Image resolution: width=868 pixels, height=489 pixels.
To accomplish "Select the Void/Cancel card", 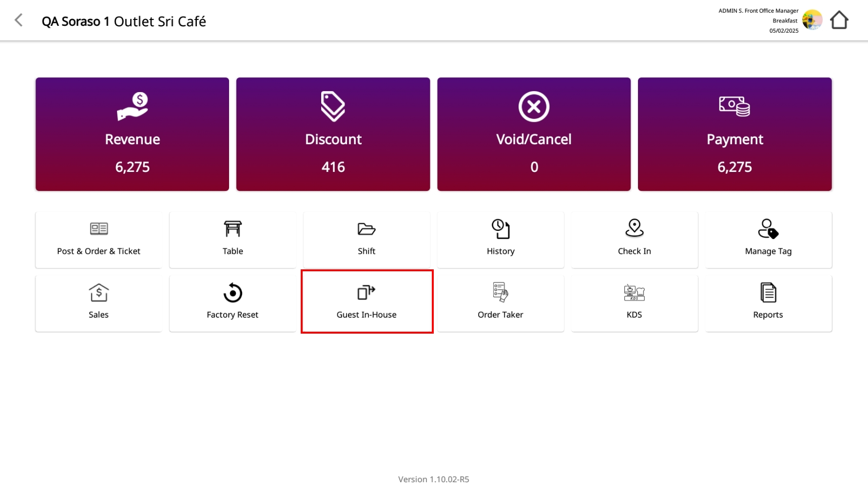I will tap(534, 134).
